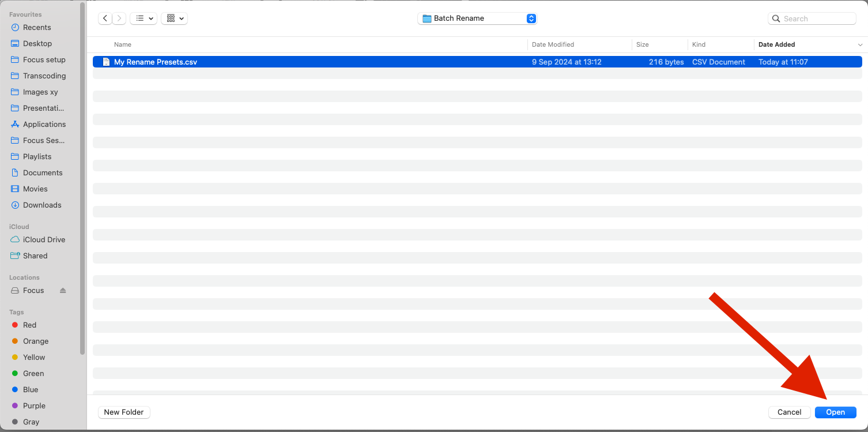
Task: Click the Search field
Action: 812,18
